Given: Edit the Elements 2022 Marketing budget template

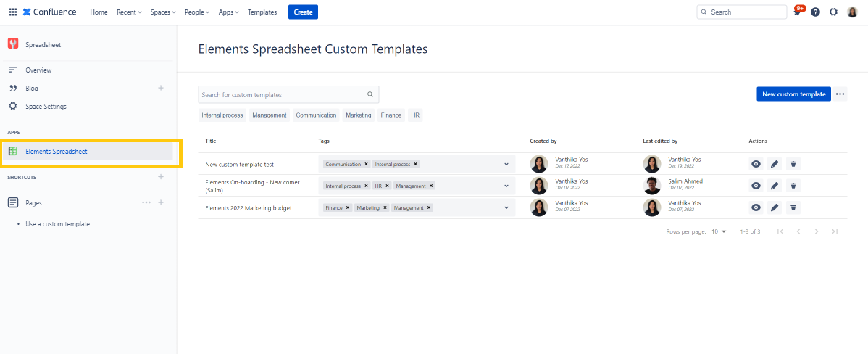Looking at the screenshot, I should (x=775, y=207).
